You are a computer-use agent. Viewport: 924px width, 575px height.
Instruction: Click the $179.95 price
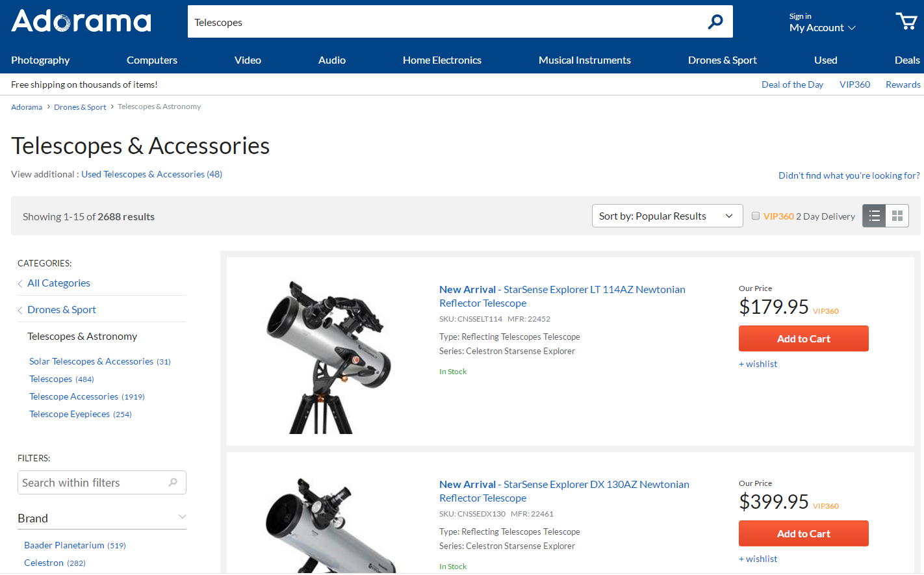point(774,307)
